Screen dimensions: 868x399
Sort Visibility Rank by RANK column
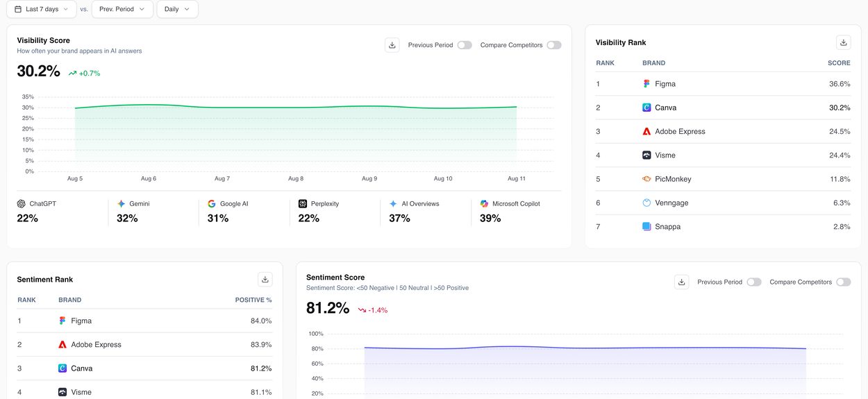point(606,63)
